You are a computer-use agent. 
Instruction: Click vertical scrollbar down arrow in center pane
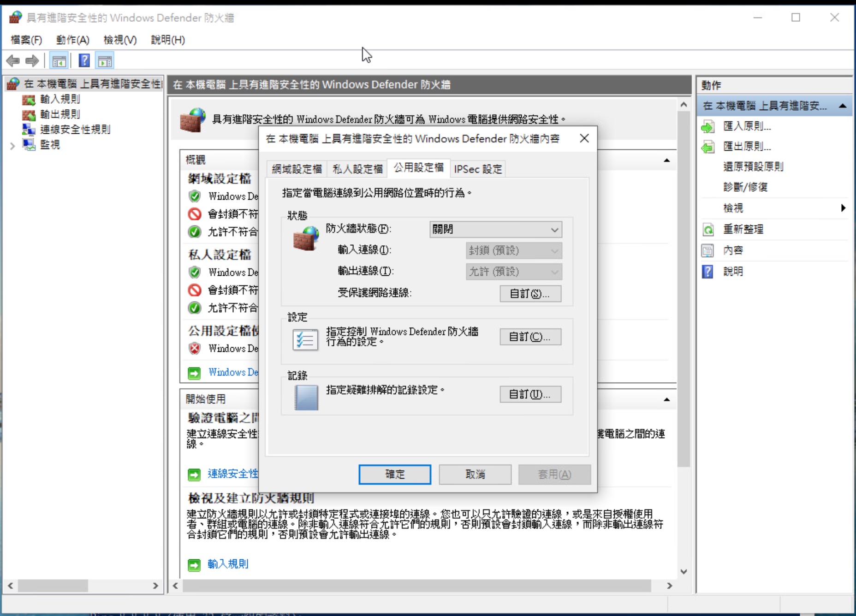[x=684, y=572]
